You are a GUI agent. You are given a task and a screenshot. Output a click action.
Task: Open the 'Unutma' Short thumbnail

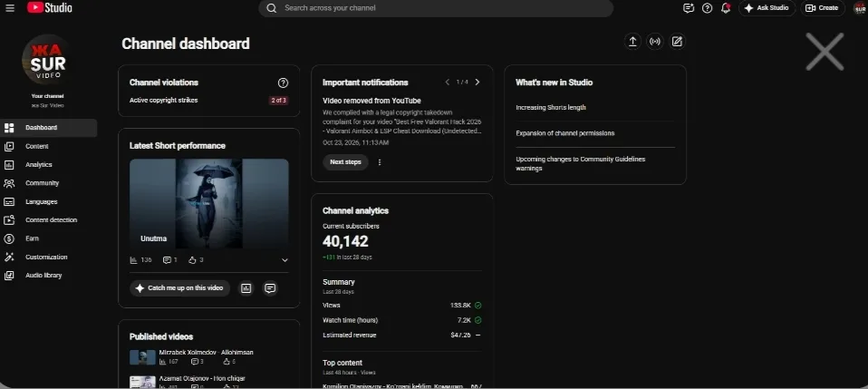[x=208, y=204]
